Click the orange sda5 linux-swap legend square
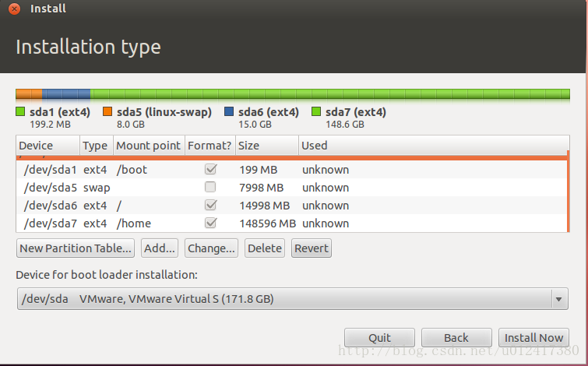 [x=107, y=112]
